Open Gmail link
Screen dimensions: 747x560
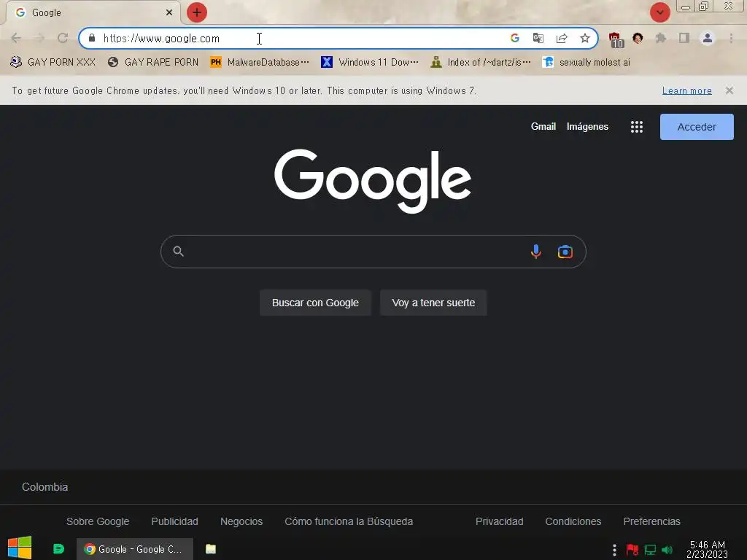coord(543,127)
